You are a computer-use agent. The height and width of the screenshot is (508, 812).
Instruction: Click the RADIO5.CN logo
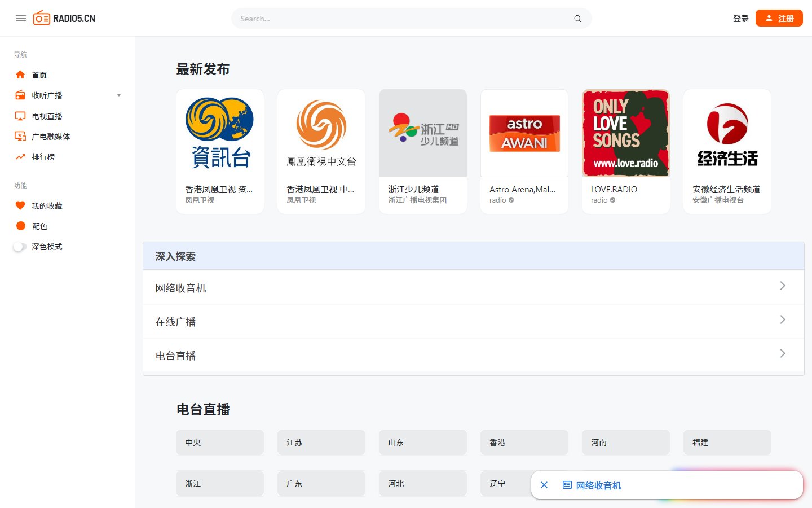64,19
